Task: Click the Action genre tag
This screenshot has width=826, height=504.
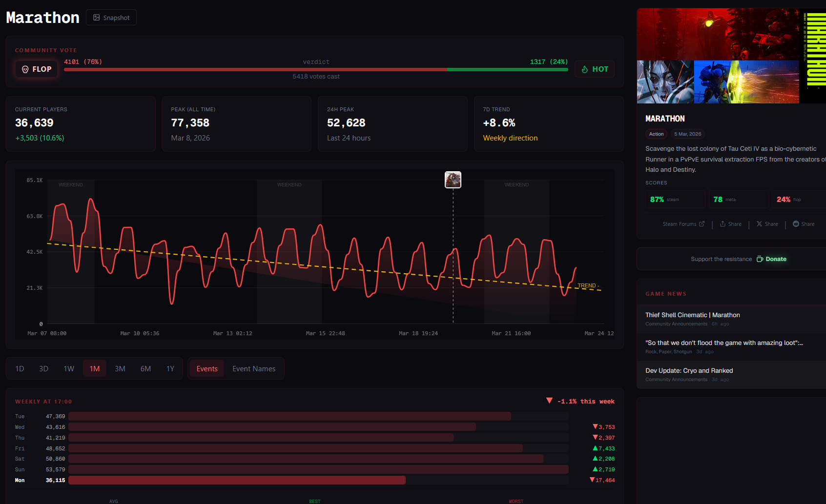Action: tap(656, 134)
